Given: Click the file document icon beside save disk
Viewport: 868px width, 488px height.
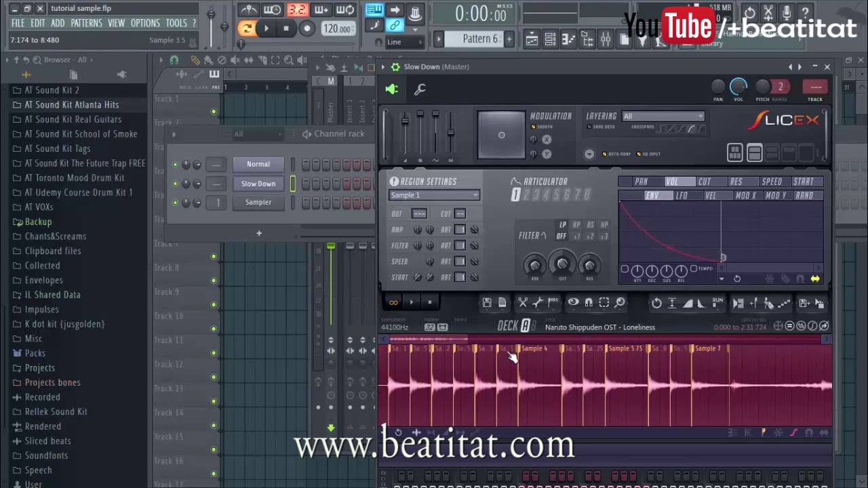Looking at the screenshot, I should coord(502,303).
